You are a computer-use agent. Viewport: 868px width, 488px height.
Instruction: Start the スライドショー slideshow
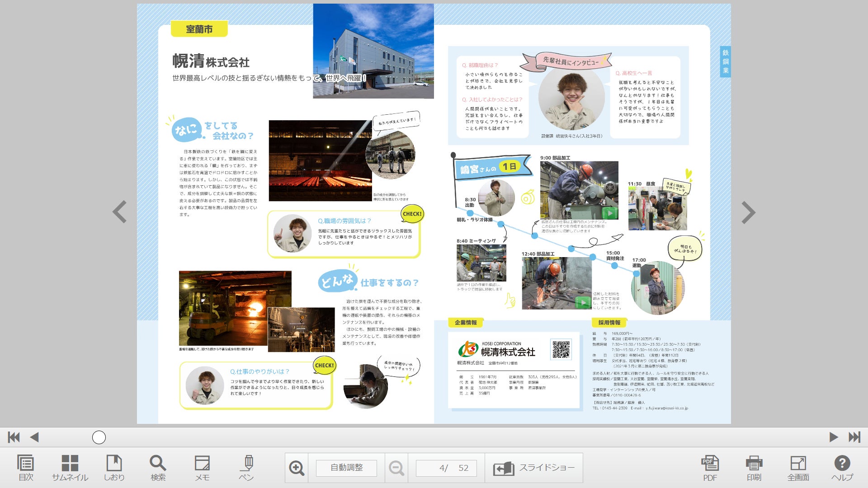[x=534, y=468]
